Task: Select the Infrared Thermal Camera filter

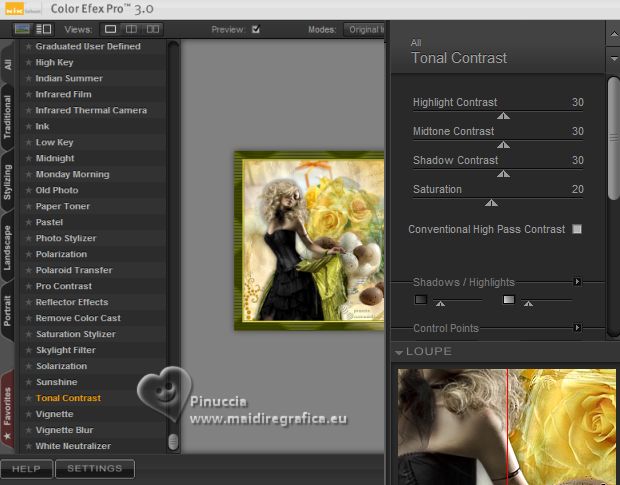Action: coord(91,110)
